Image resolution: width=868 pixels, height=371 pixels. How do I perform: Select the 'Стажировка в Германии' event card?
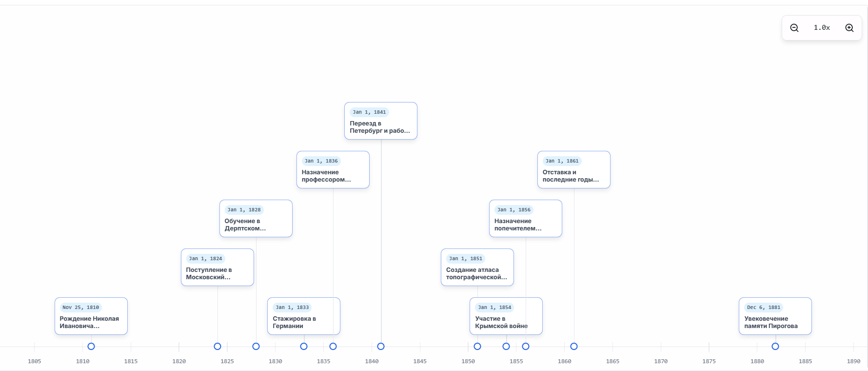pyautogui.click(x=304, y=316)
